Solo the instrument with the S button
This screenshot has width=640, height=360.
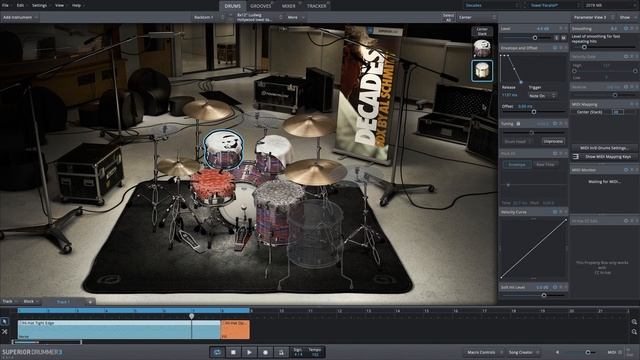tap(556, 38)
